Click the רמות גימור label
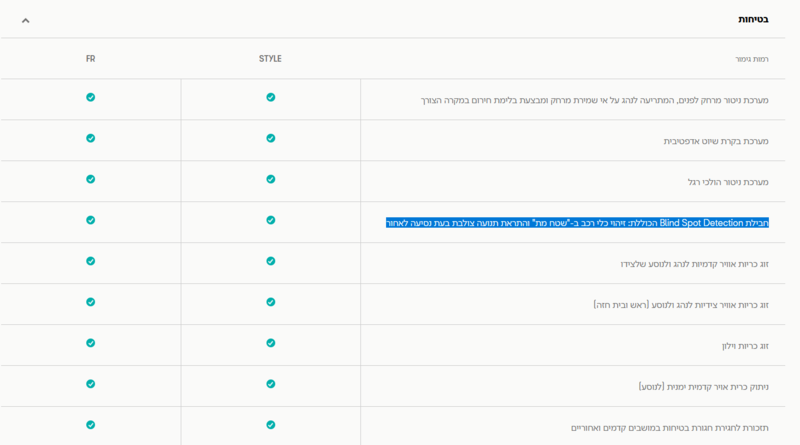The height and width of the screenshot is (445, 800). point(752,59)
